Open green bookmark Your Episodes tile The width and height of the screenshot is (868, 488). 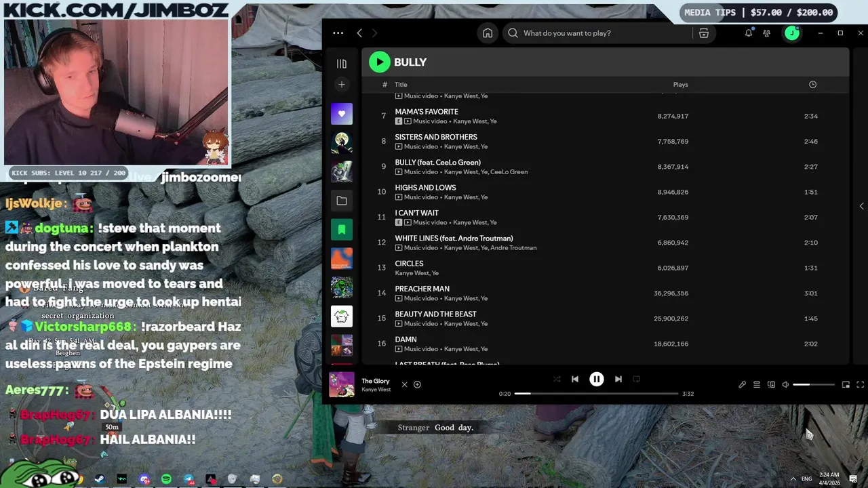342,230
